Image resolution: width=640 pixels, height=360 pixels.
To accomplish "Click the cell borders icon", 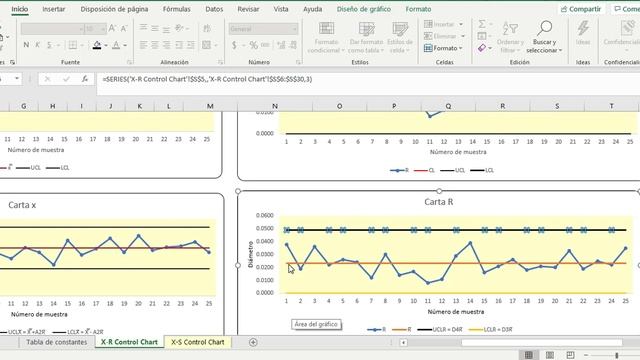I will tap(73, 45).
